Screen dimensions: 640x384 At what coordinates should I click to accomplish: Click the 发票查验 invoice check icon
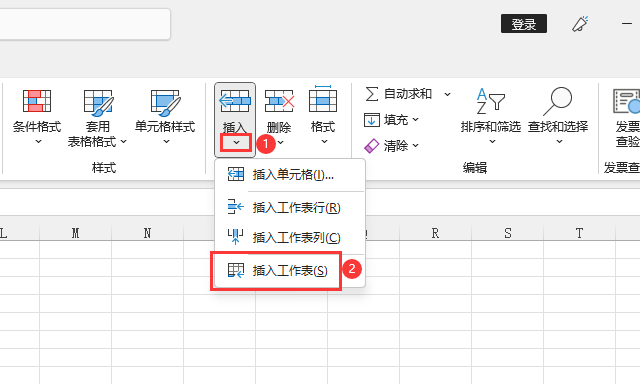(627, 101)
